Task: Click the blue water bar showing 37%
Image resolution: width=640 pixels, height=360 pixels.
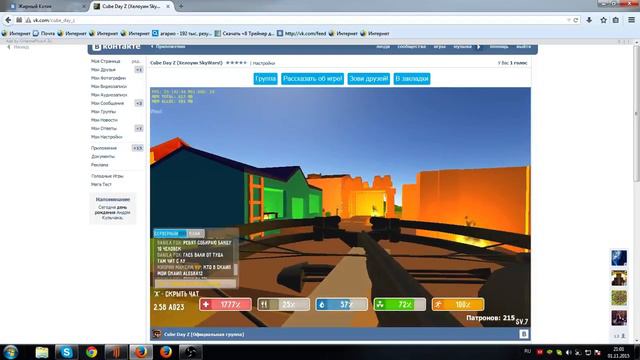Action: (x=341, y=304)
